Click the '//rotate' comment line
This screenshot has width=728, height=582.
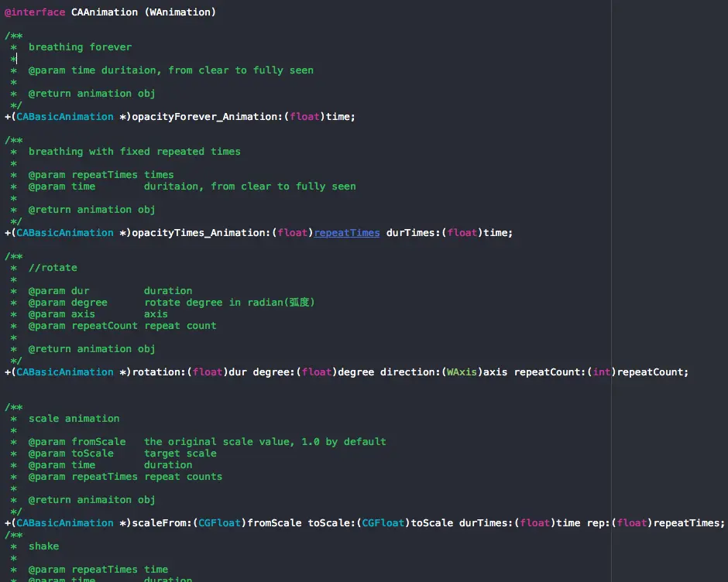[x=53, y=267]
